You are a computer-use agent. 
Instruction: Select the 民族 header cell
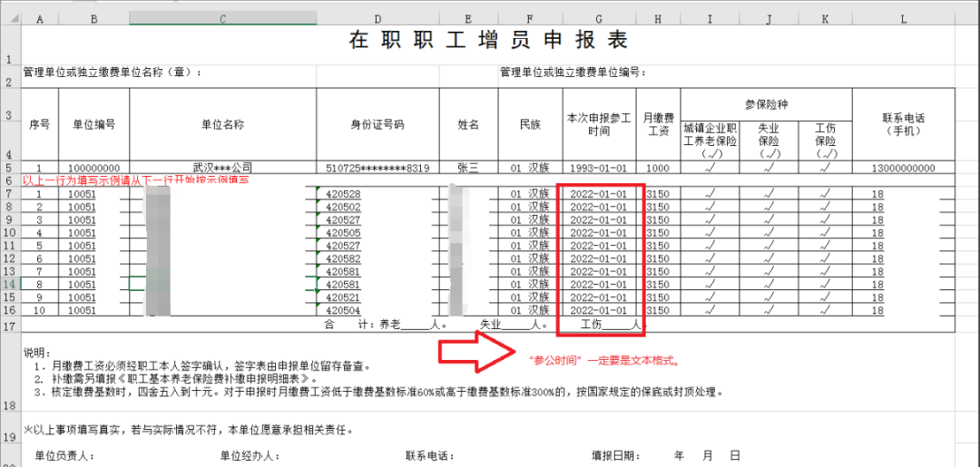(530, 124)
